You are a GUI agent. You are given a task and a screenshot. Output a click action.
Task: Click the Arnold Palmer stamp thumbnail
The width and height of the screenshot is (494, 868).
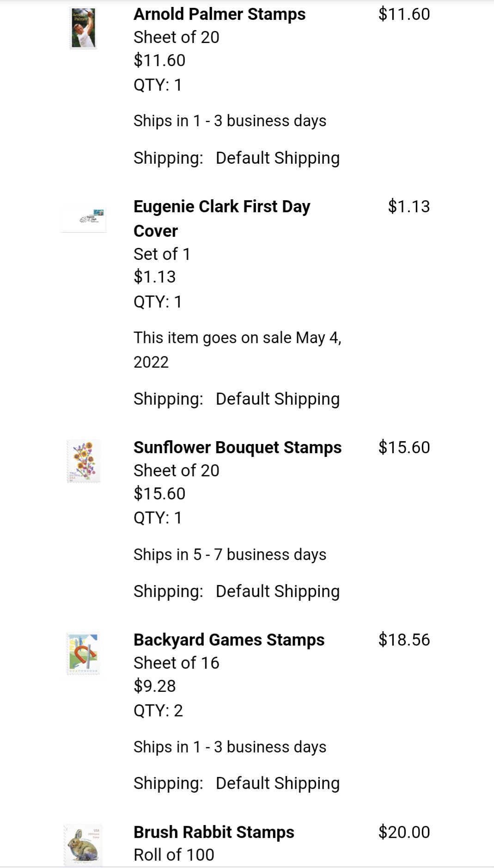pos(84,28)
